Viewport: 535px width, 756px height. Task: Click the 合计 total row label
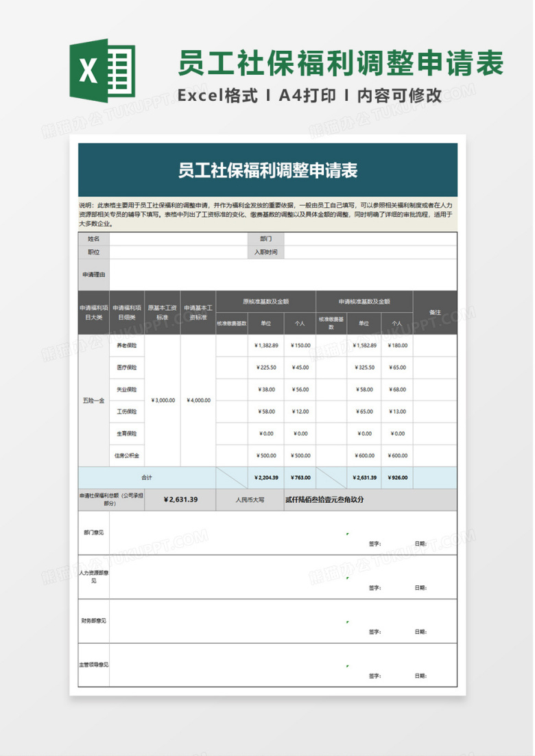[147, 477]
